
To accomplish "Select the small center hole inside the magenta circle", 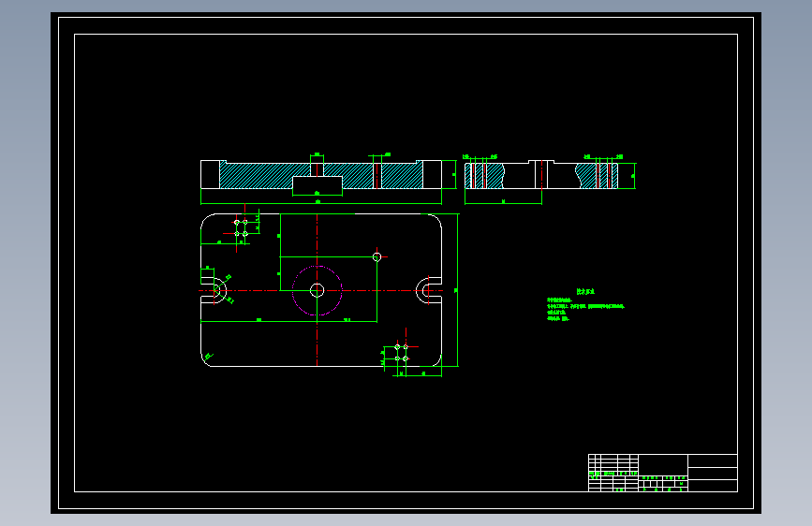I will pyautogui.click(x=317, y=290).
